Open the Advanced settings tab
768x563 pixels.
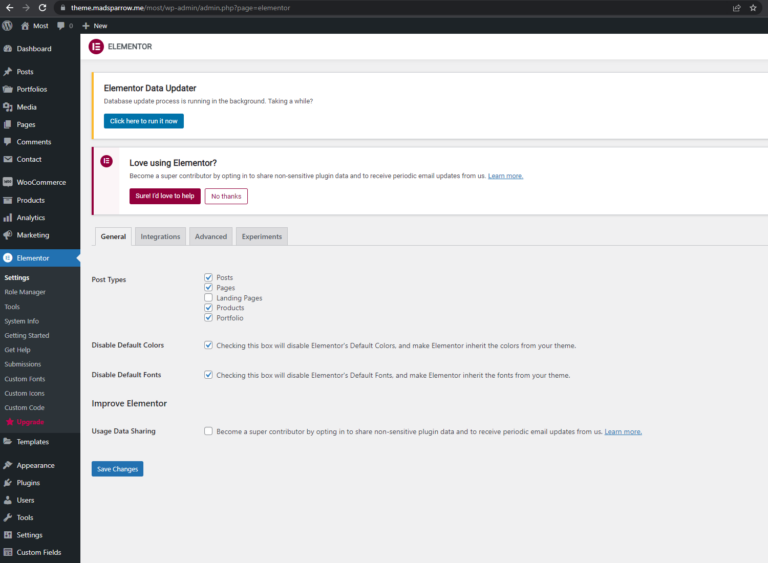(x=210, y=236)
